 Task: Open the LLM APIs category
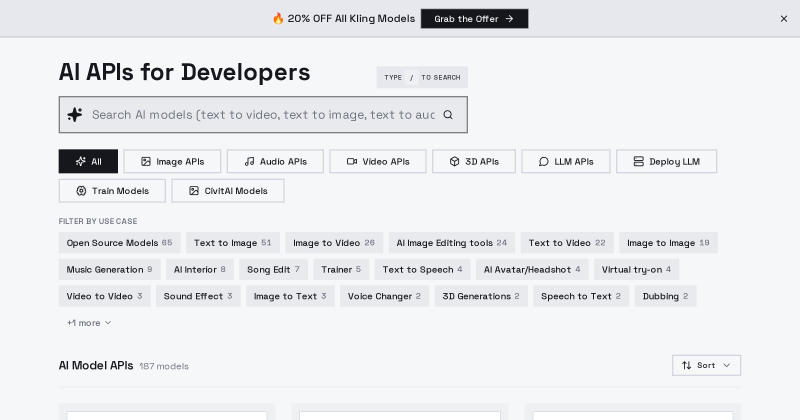[x=566, y=161]
